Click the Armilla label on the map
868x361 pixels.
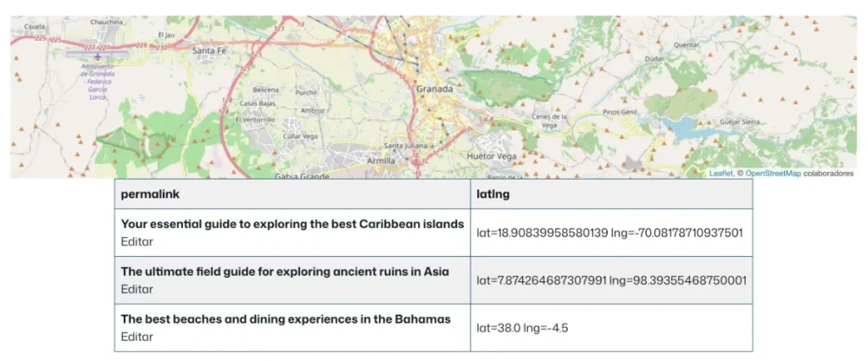(x=381, y=160)
